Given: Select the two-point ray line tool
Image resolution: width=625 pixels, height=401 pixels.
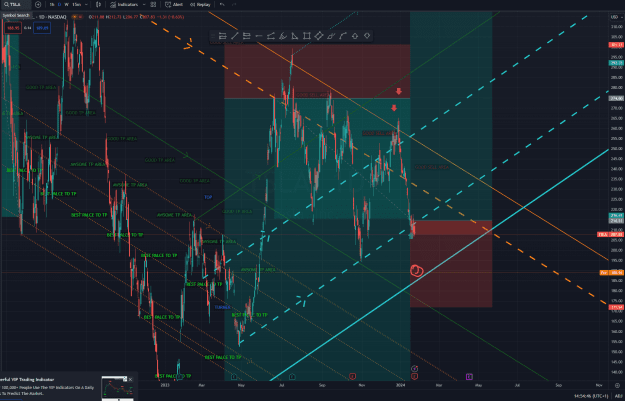Looking at the screenshot, I should pyautogui.click(x=271, y=36).
